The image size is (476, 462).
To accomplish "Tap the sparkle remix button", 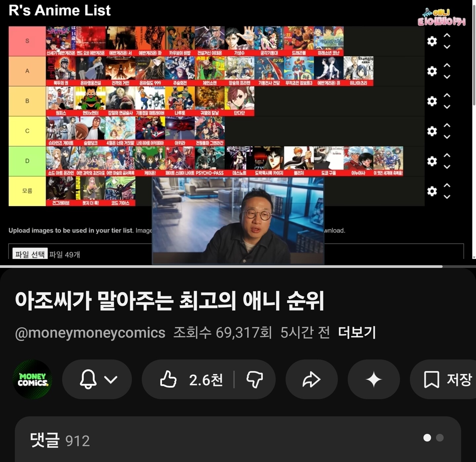I will coord(374,379).
